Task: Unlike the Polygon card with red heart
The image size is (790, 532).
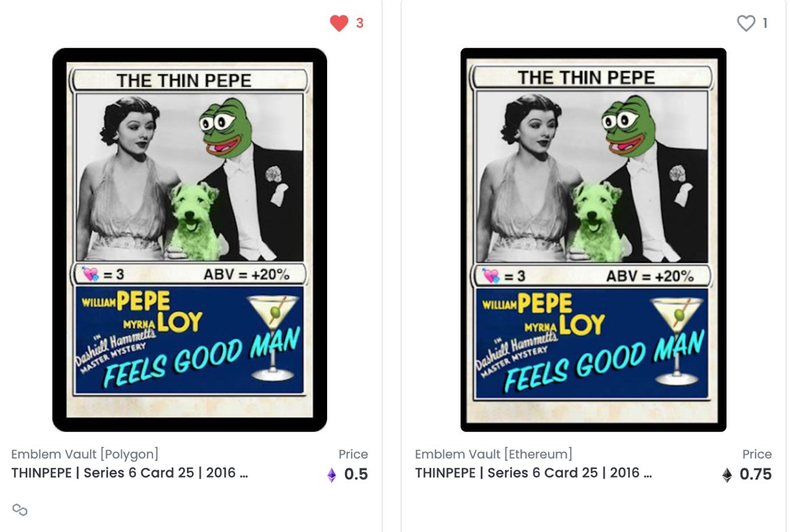Action: [x=339, y=23]
